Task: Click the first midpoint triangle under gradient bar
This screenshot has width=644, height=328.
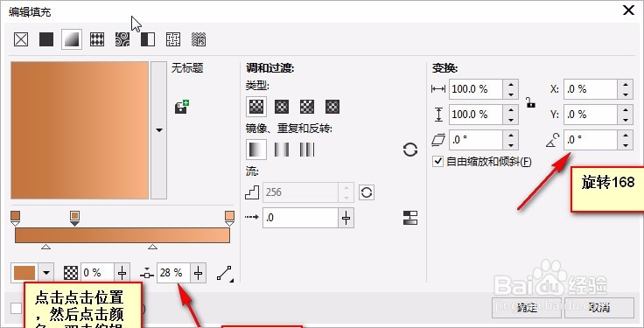Action: [46, 247]
